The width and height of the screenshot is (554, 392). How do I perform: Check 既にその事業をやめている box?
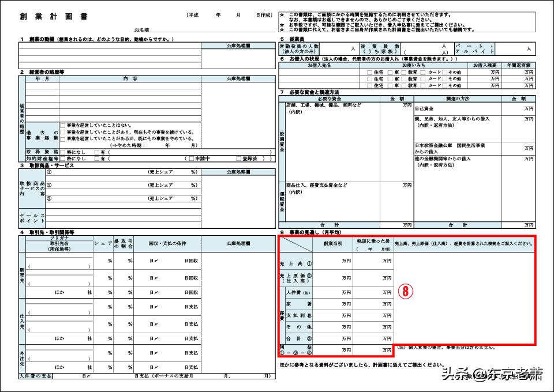click(63, 139)
